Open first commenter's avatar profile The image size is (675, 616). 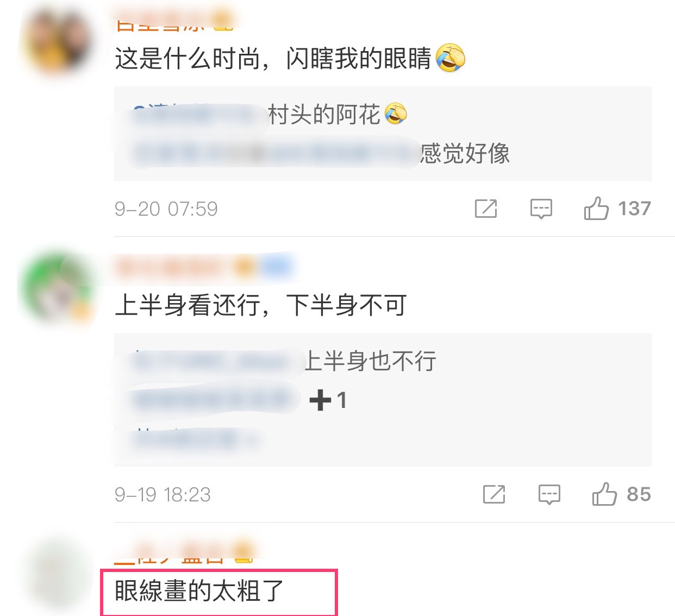(58, 41)
